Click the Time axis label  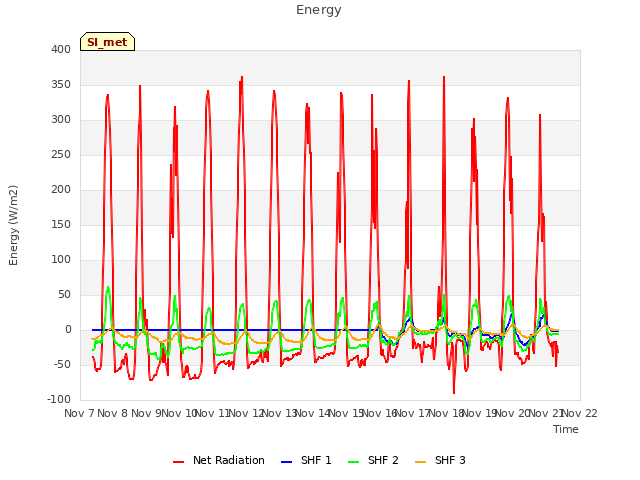566,429
